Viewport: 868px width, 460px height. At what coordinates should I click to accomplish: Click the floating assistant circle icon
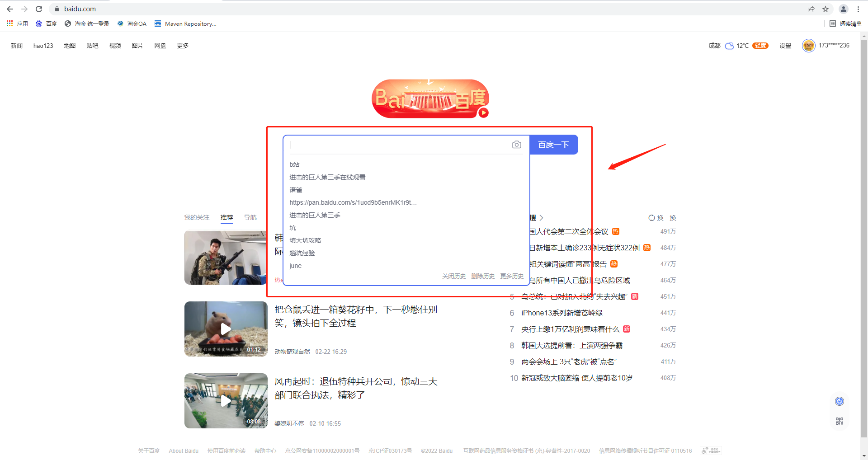pos(840,401)
